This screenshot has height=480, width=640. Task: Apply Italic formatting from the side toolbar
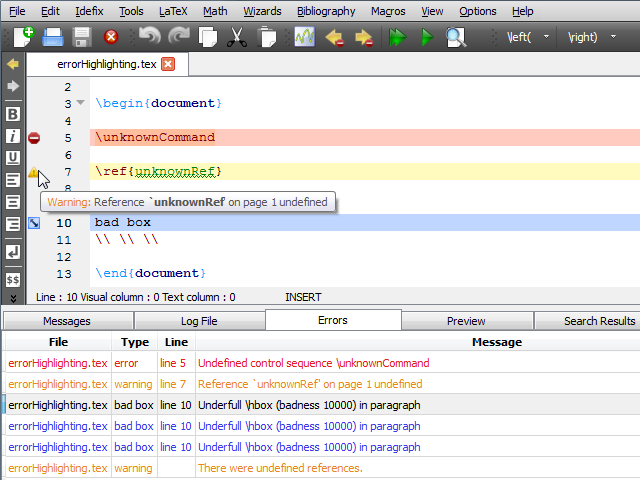[x=13, y=136]
